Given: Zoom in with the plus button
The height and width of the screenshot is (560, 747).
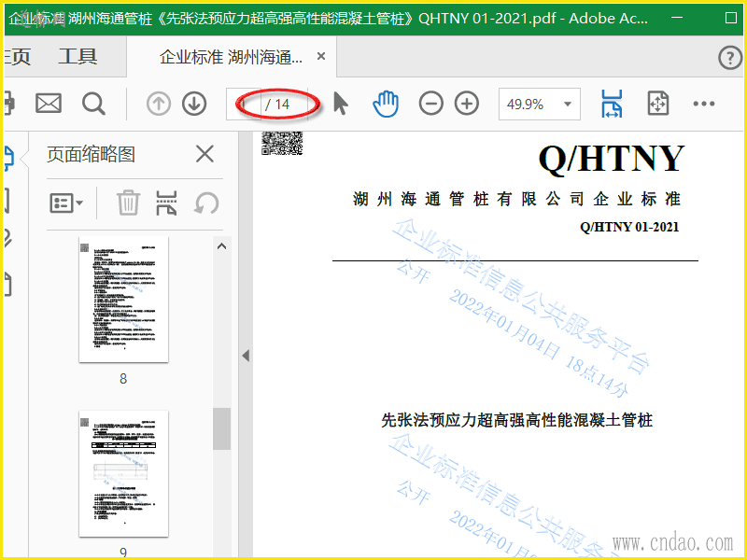Looking at the screenshot, I should (467, 104).
